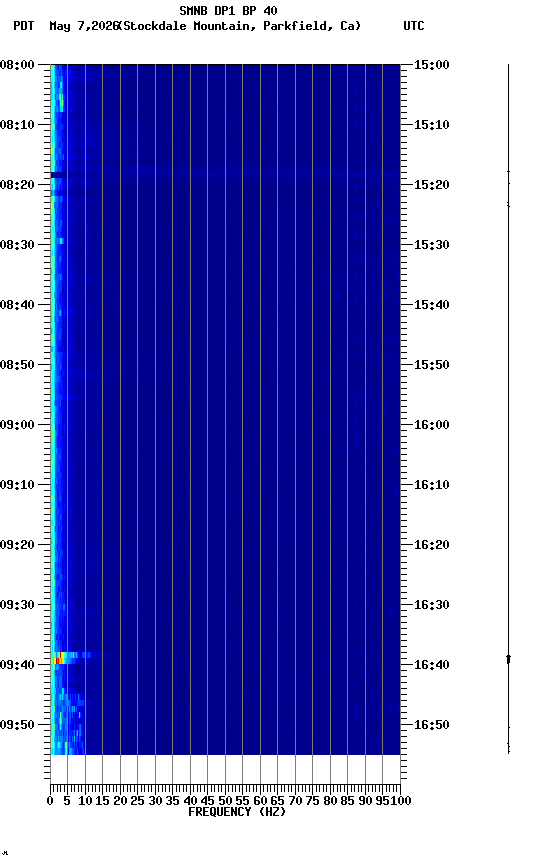Click the 100 Hz frequency axis label
This screenshot has width=552, height=864.
tap(402, 801)
